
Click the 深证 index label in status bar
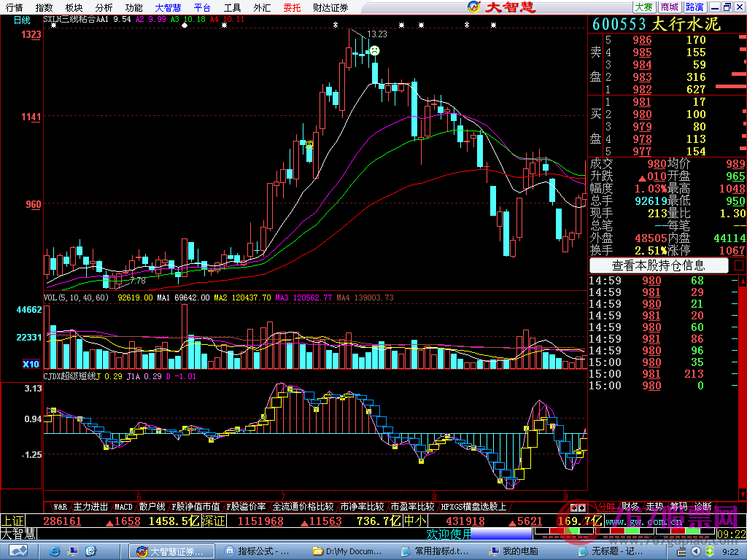(x=213, y=521)
